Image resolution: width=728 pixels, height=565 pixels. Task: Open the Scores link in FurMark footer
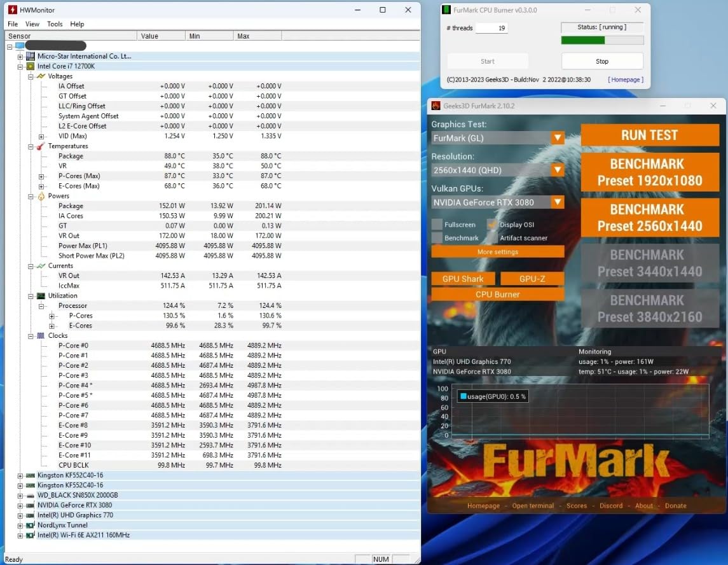(577, 506)
